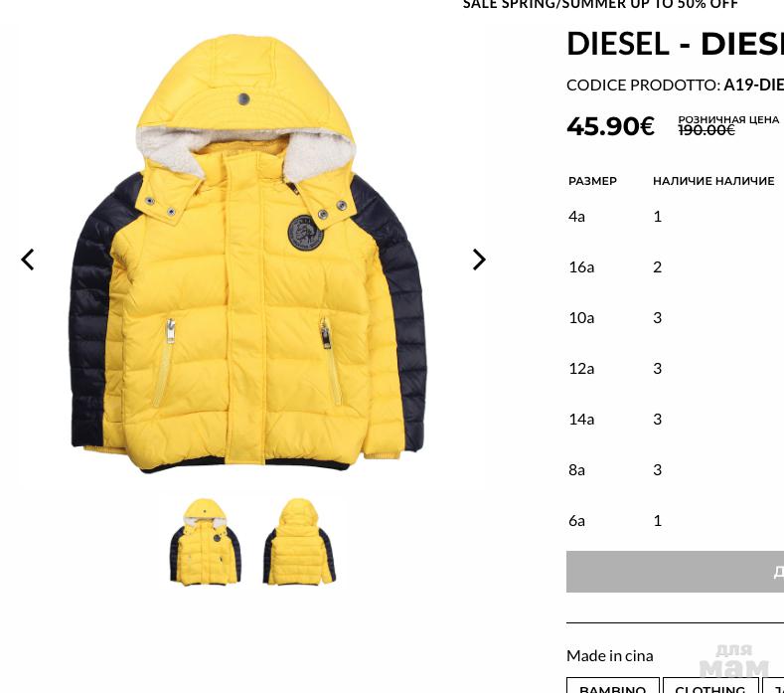Select back view jacket thumbnail

pyautogui.click(x=299, y=542)
